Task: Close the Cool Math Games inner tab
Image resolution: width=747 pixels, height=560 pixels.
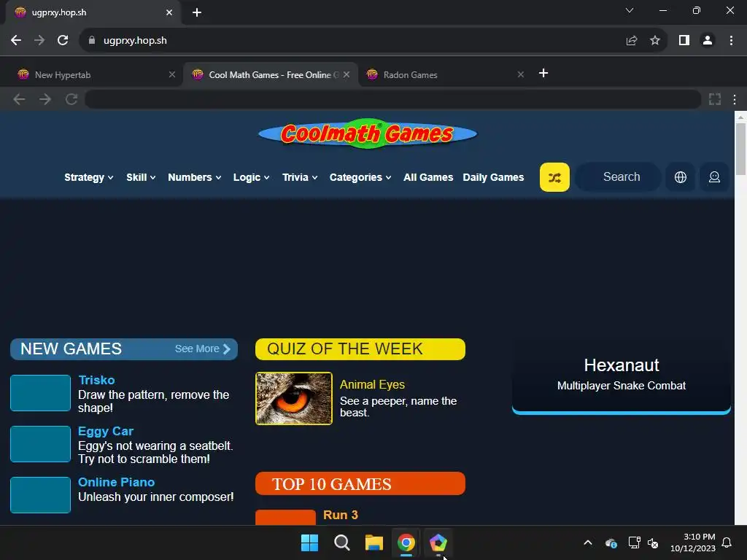Action: tap(347, 75)
